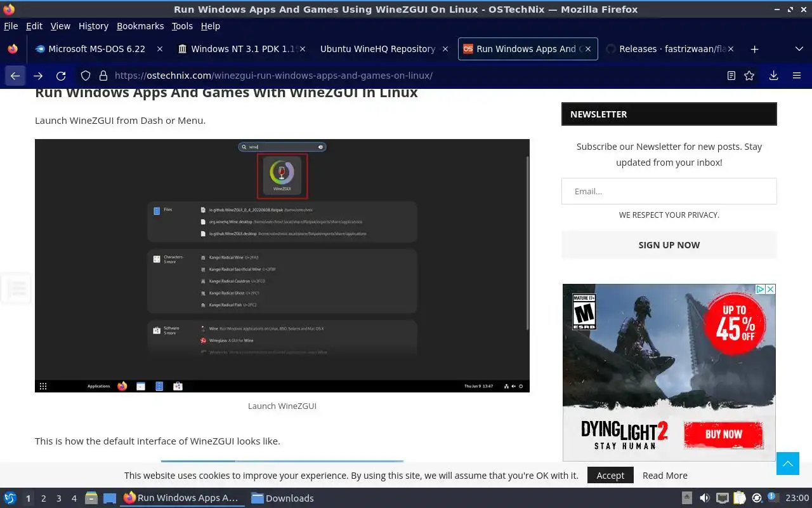Open the wired network tray icon
The height and width of the screenshot is (508, 812).
tap(722, 498)
